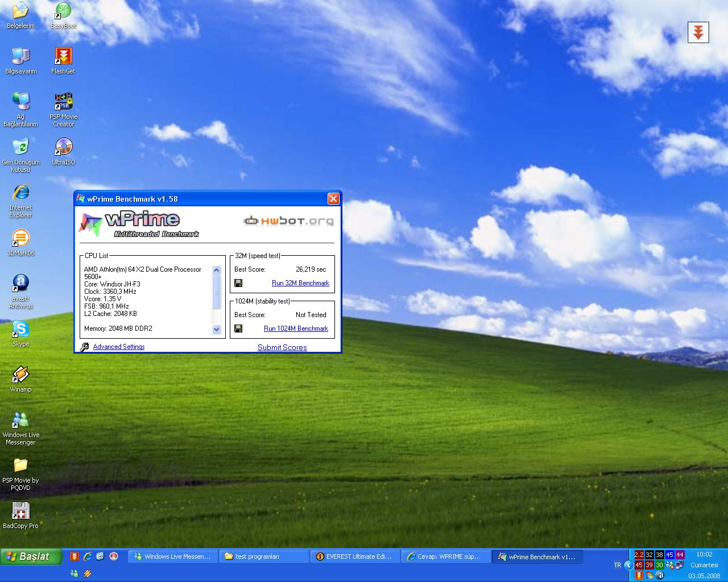The image size is (728, 582).
Task: Click the 26,219 sec best score
Action: click(311, 269)
